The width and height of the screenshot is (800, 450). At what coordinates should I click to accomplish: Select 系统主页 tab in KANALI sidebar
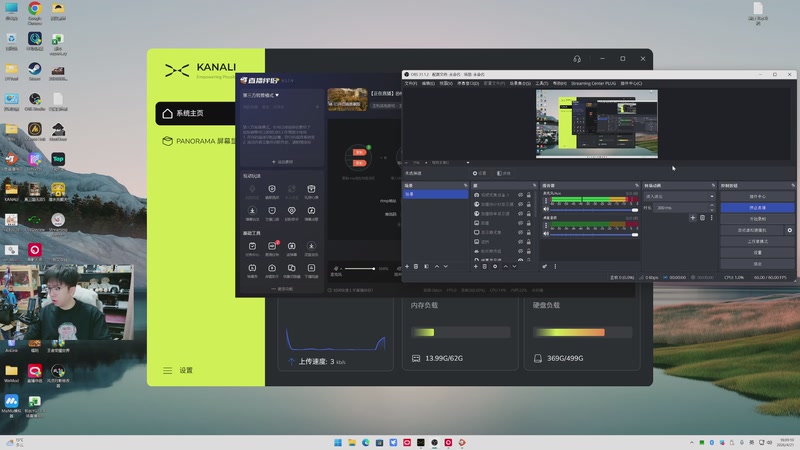(196, 113)
